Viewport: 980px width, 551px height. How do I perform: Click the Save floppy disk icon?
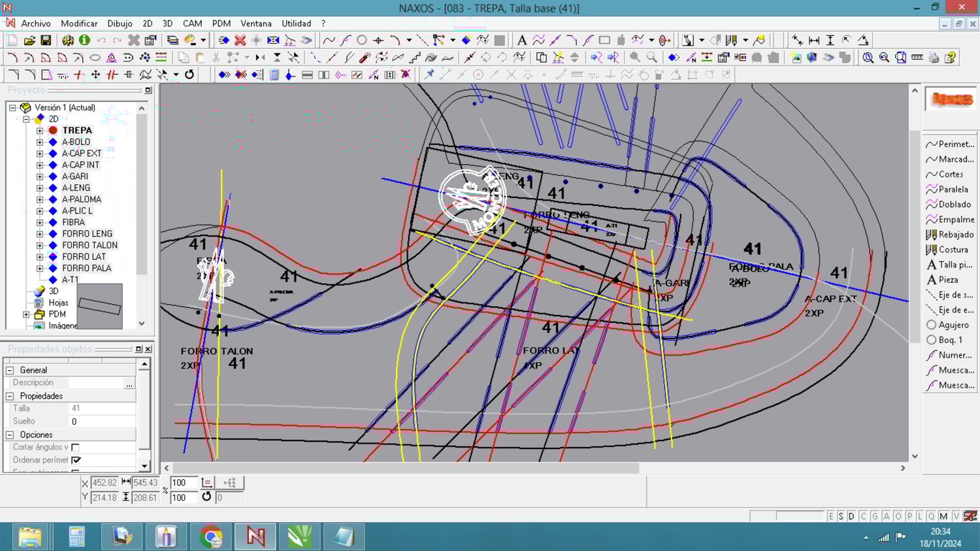click(x=46, y=41)
